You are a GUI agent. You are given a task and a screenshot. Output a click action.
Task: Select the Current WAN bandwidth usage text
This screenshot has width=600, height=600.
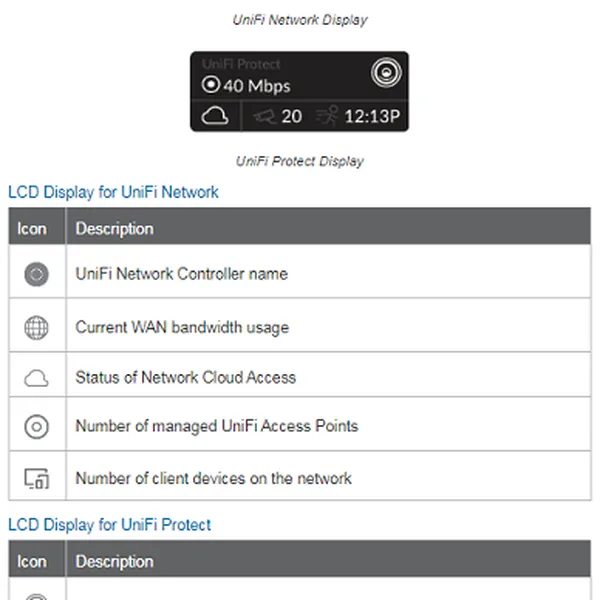point(182,327)
